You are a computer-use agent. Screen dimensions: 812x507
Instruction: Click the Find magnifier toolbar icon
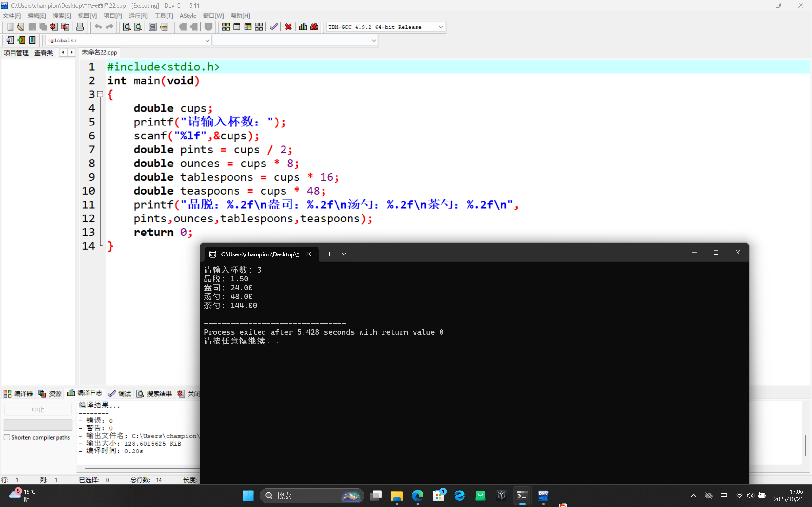pyautogui.click(x=127, y=27)
